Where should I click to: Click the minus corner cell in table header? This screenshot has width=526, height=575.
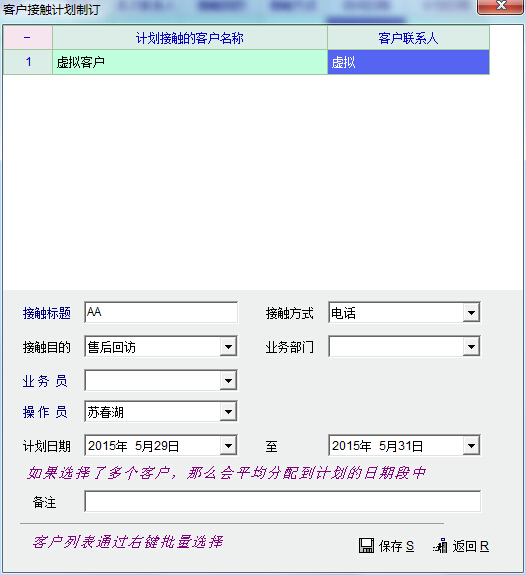click(28, 38)
